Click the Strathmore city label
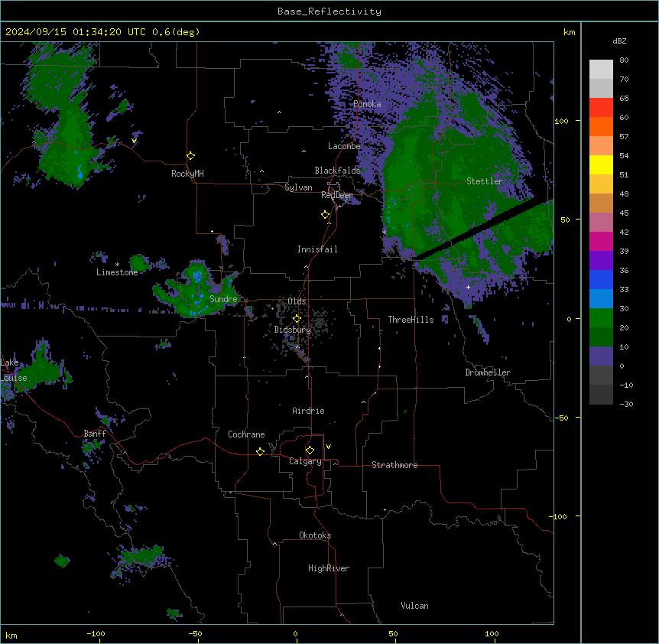The width and height of the screenshot is (659, 644). pyautogui.click(x=394, y=465)
